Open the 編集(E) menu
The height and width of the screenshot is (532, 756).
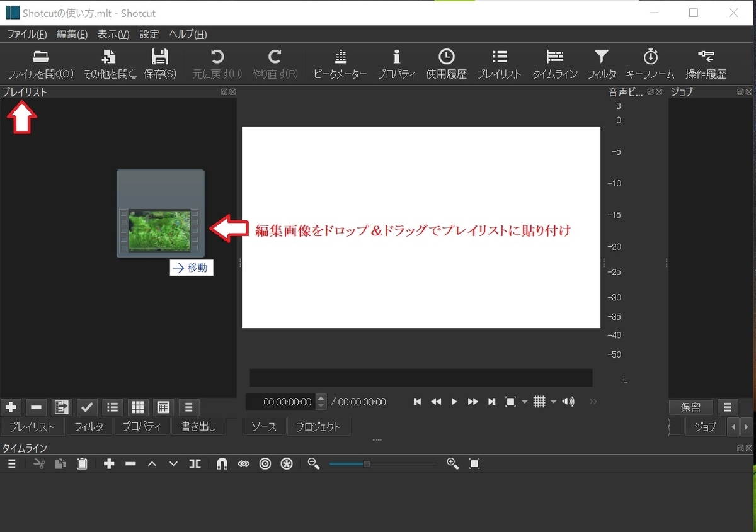pyautogui.click(x=72, y=34)
